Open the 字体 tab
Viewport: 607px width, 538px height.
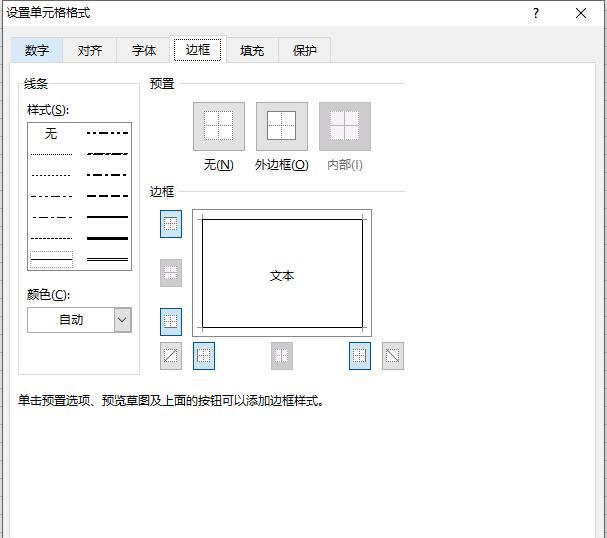tap(144, 50)
